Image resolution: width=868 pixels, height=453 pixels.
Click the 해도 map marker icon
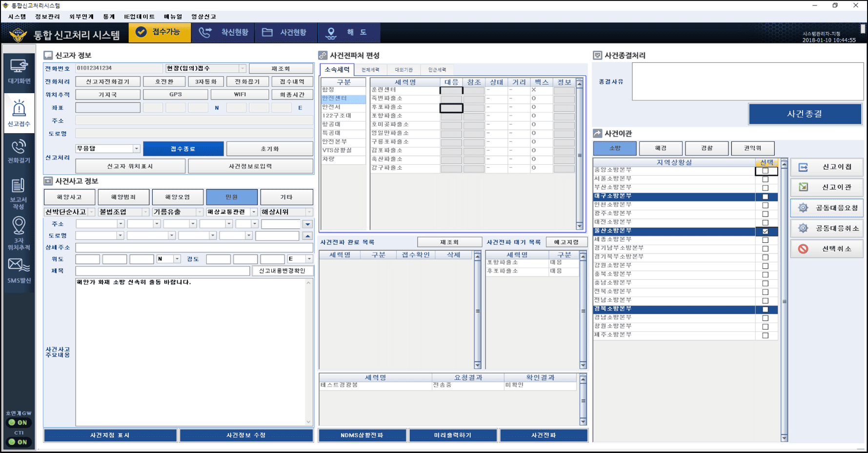331,33
